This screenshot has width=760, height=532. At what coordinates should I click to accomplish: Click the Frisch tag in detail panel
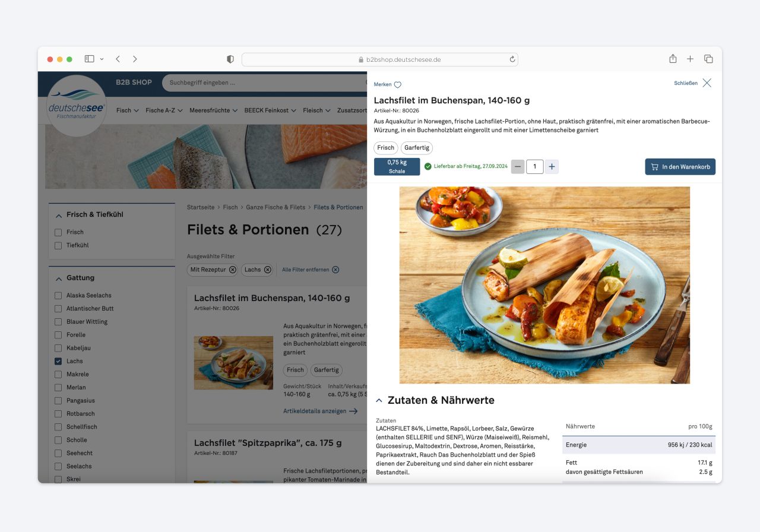(x=385, y=148)
